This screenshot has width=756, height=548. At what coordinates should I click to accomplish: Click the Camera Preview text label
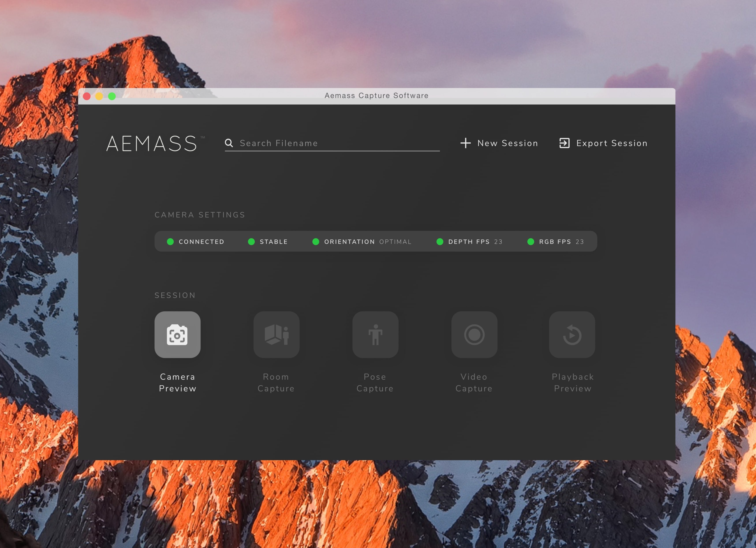point(177,383)
